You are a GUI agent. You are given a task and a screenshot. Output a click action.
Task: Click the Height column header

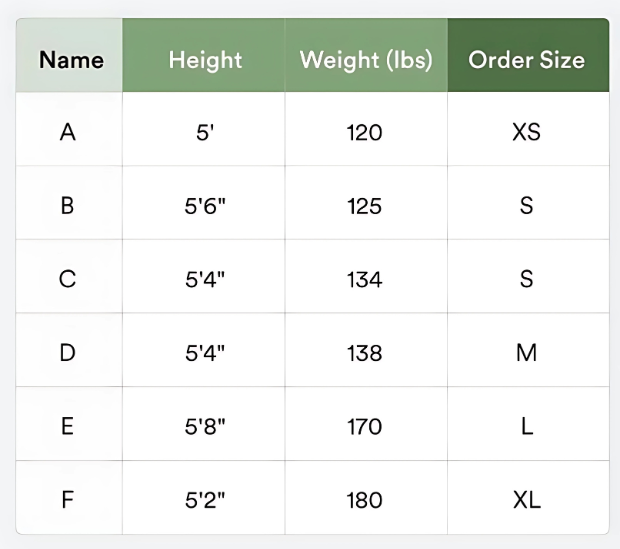pyautogui.click(x=205, y=59)
